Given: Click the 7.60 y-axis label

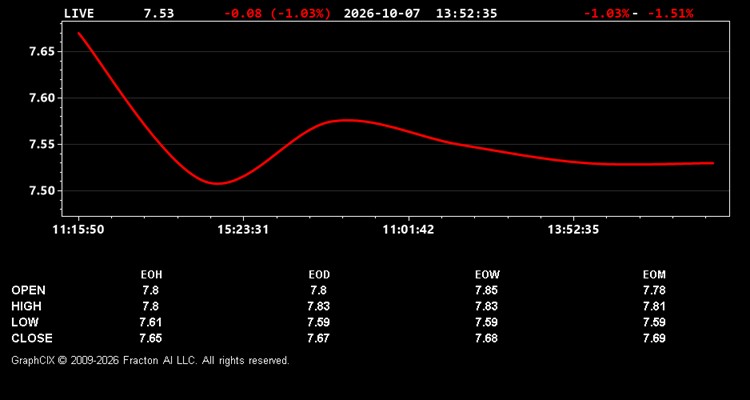Looking at the screenshot, I should [x=44, y=98].
